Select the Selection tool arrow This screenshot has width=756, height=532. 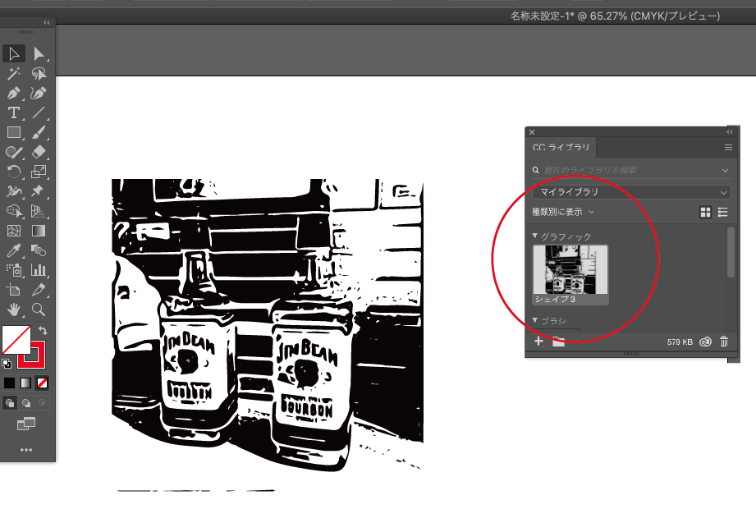coord(14,54)
